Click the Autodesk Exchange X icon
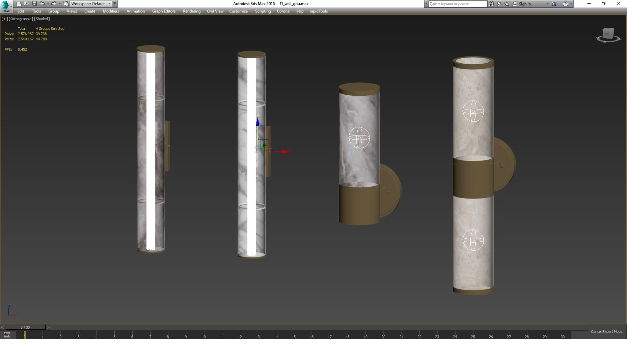The image size is (627, 364). coord(554,4)
